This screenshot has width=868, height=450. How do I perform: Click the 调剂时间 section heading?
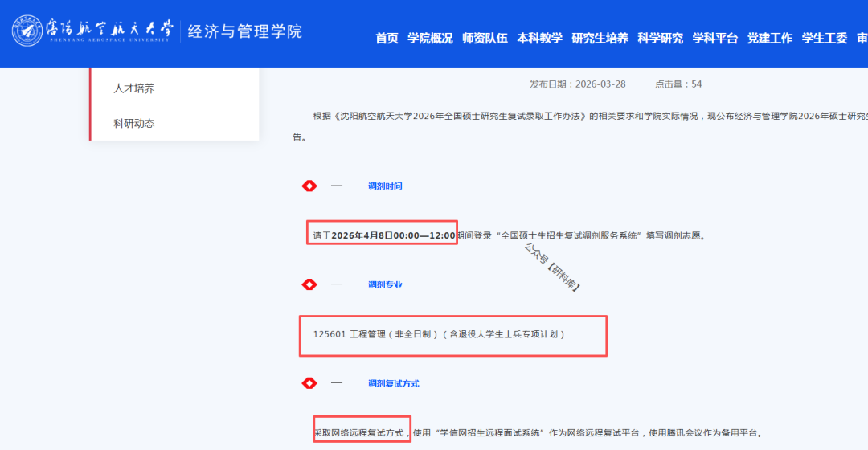pyautogui.click(x=385, y=186)
